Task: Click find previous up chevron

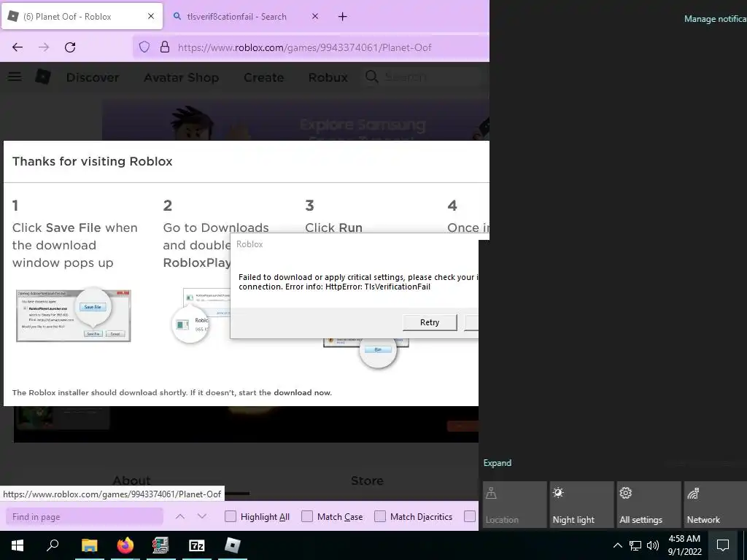Action: pos(180,516)
